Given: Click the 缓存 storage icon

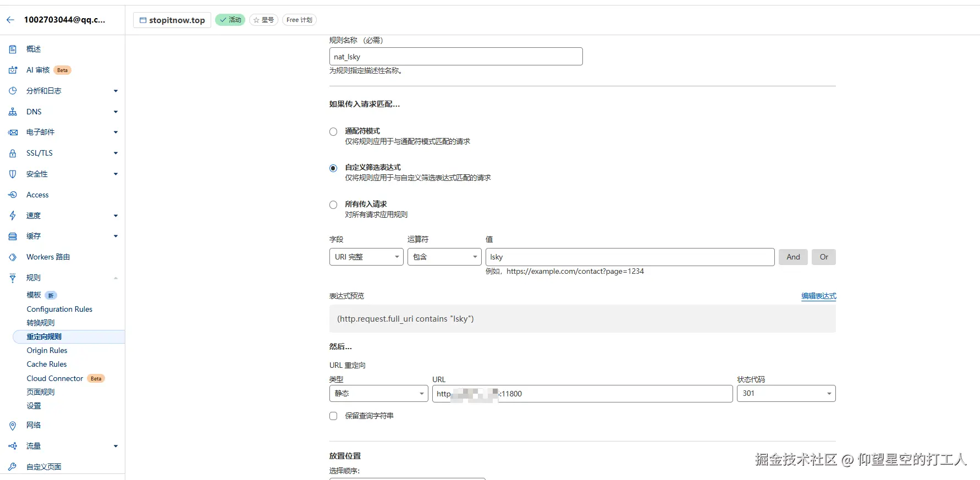Looking at the screenshot, I should pos(13,236).
